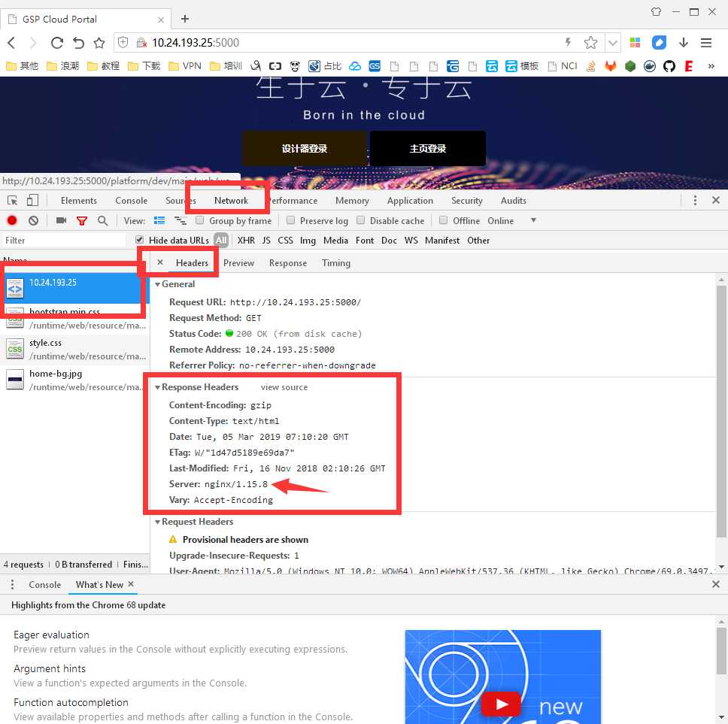
Task: Collapse the General section
Action: click(x=157, y=284)
